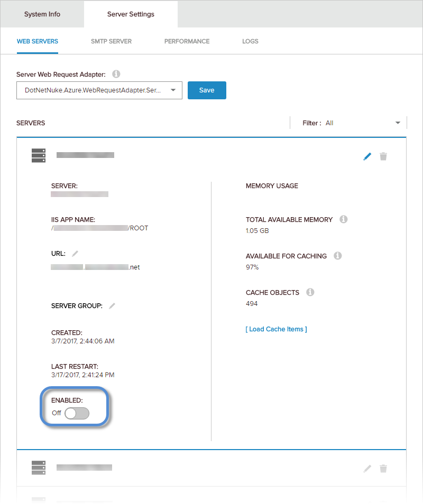The height and width of the screenshot is (504, 423).
Task: Click the first server's stack icon
Action: pyautogui.click(x=39, y=155)
